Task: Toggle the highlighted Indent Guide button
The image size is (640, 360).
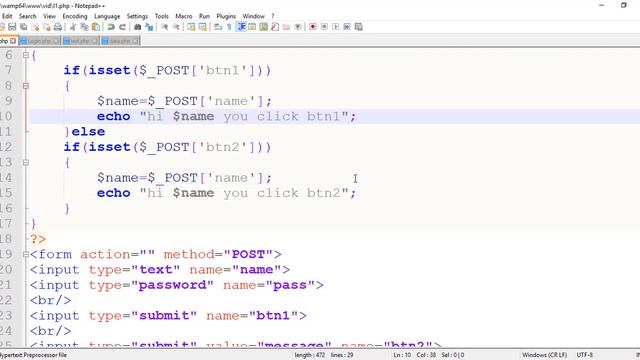Action: pos(241,27)
